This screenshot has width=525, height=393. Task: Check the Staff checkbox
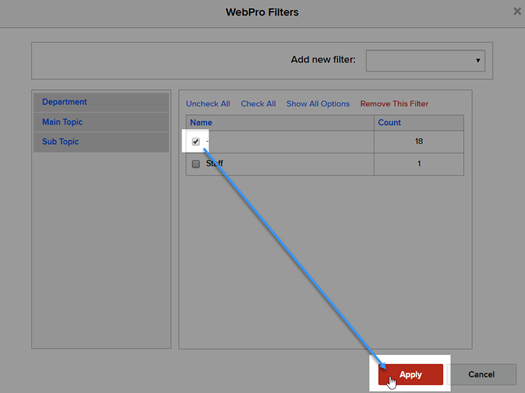196,164
